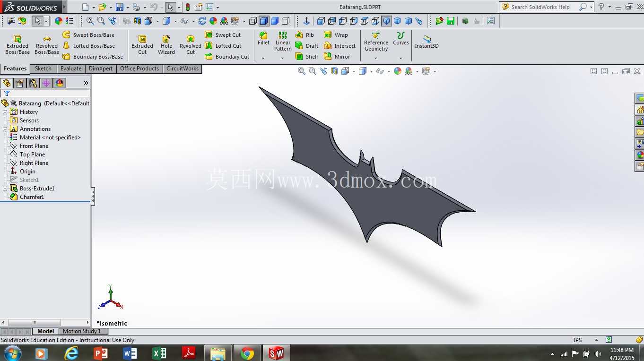Select the Revolved Boss/Base tool

pyautogui.click(x=46, y=44)
